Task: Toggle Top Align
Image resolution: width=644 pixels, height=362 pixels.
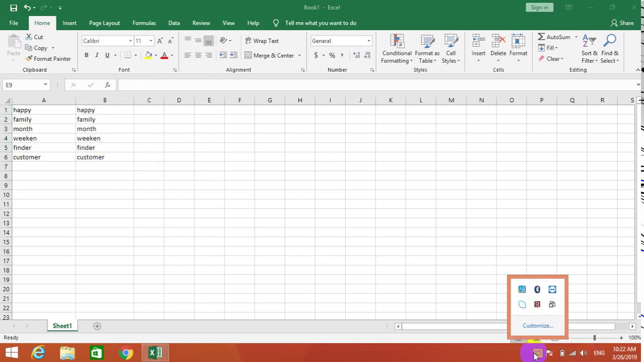Action: (x=188, y=41)
